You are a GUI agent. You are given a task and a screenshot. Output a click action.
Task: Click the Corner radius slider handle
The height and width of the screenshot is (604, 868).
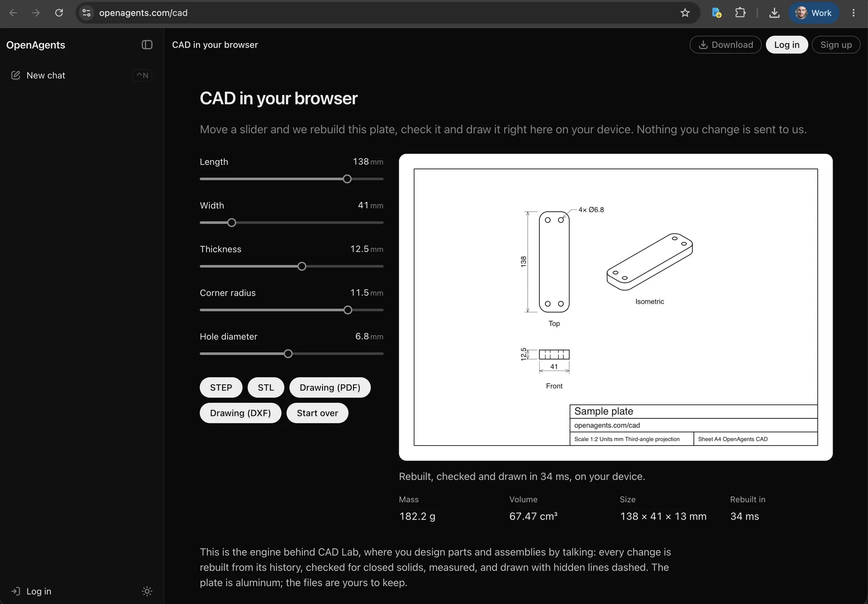[348, 310]
